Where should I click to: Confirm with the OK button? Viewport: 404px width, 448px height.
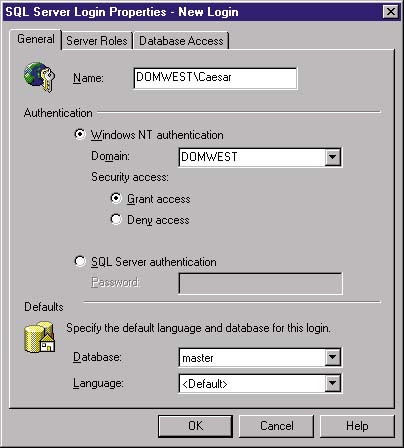[x=195, y=426]
